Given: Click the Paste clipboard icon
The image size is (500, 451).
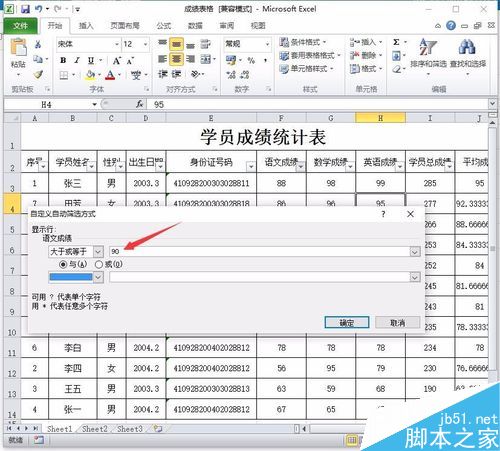Looking at the screenshot, I should (18, 47).
